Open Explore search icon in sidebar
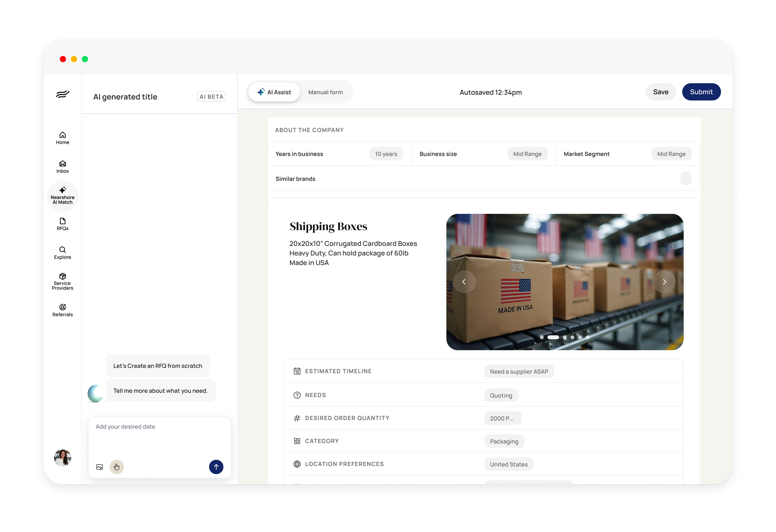Viewport: 776px width, 532px height. (62, 252)
